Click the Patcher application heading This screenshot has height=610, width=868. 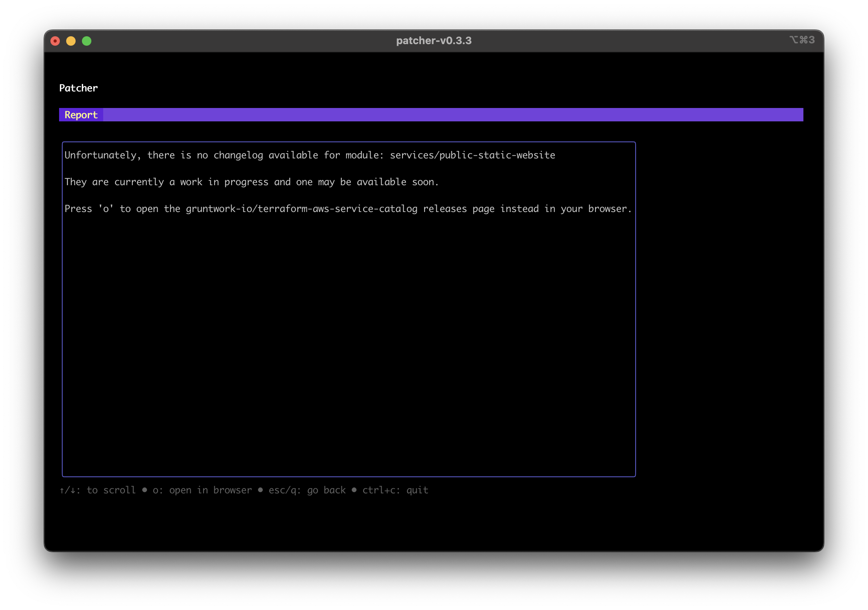click(78, 88)
